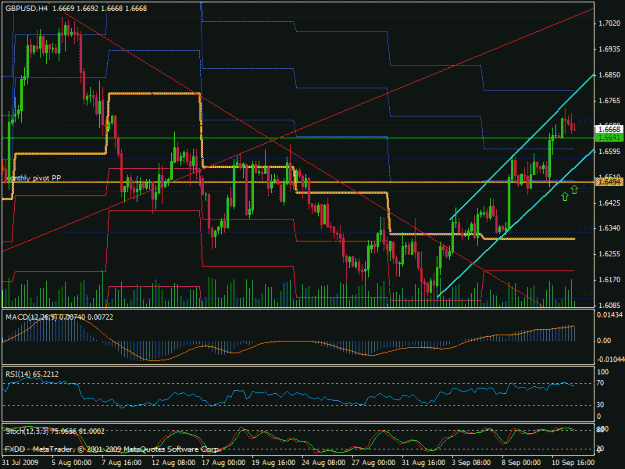The image size is (625, 469).
Task: Click the RSI(14) 65.2212 indicator label
Action: pyautogui.click(x=32, y=374)
